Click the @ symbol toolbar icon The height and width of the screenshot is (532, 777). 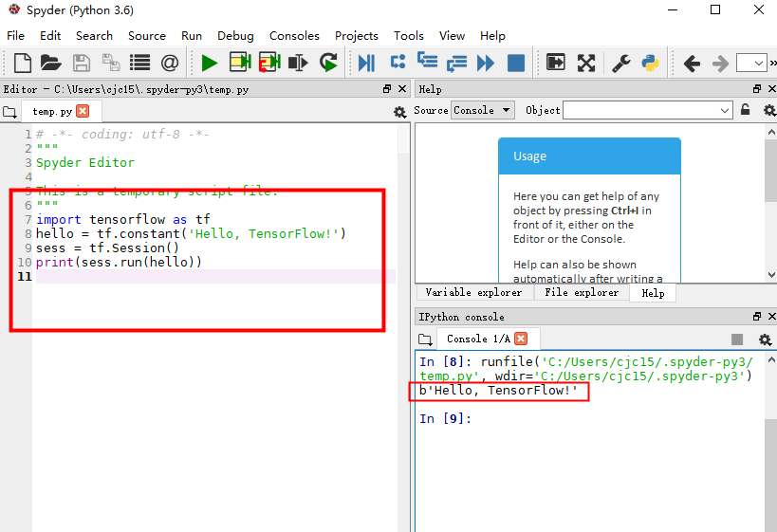tap(170, 63)
